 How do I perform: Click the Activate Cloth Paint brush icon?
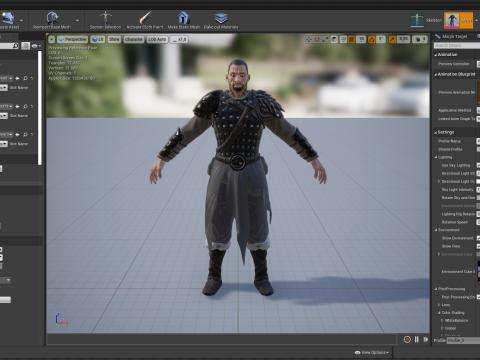click(145, 18)
